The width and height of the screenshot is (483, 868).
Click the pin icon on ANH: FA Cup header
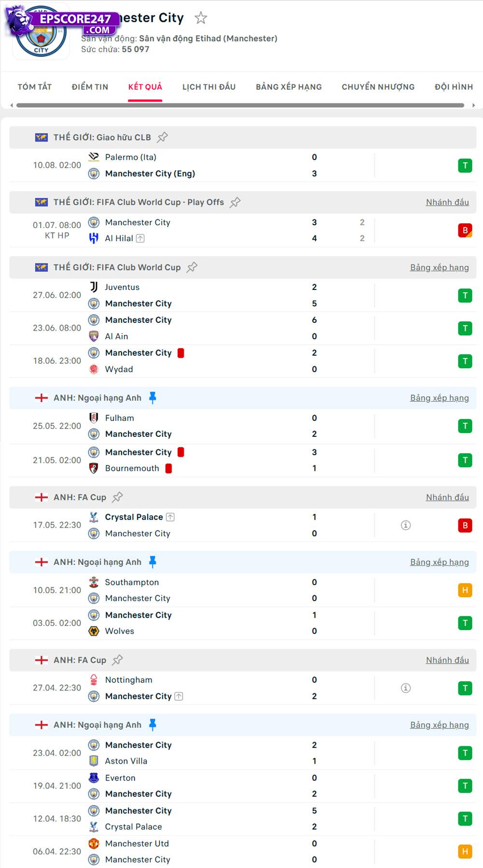pyautogui.click(x=117, y=497)
